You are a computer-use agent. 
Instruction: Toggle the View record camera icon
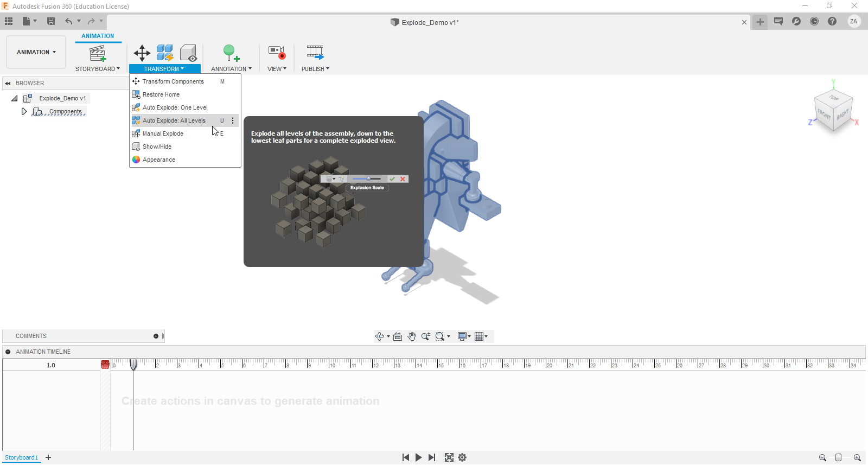click(x=277, y=53)
